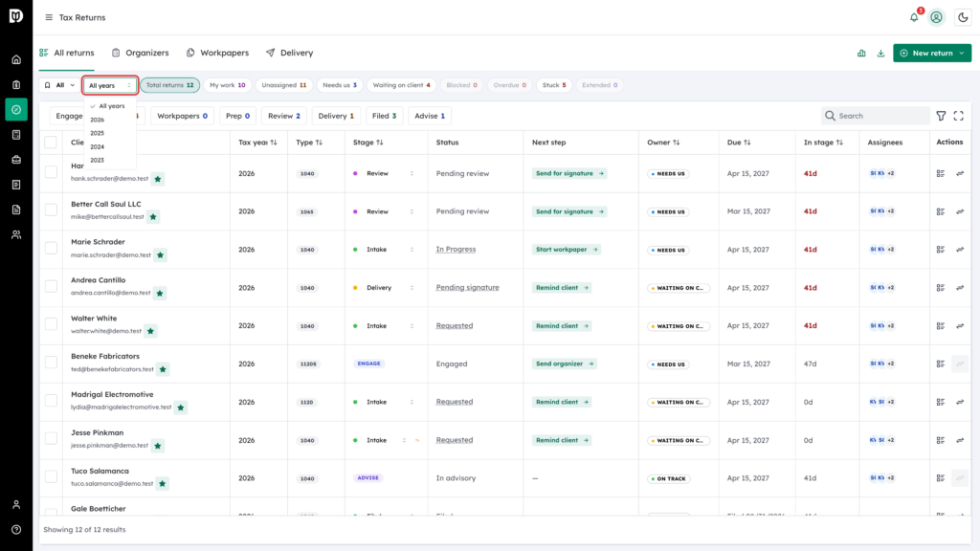
Task: Sort the table by Tax year
Action: pyautogui.click(x=257, y=143)
